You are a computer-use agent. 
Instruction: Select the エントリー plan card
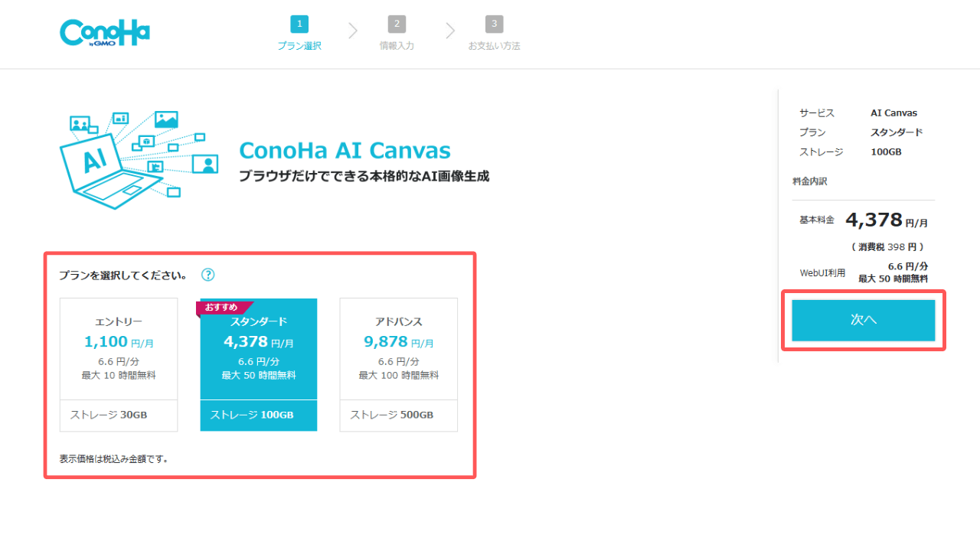tap(119, 364)
